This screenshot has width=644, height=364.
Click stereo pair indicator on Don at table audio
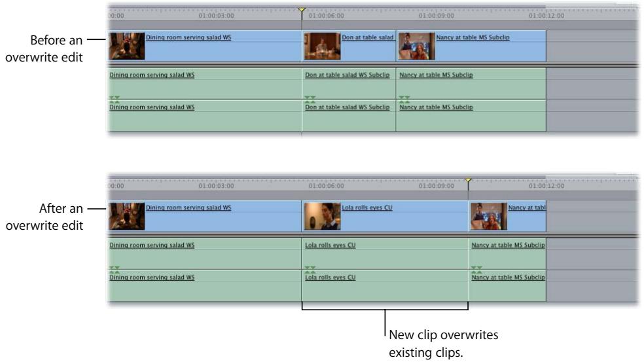click(310, 99)
